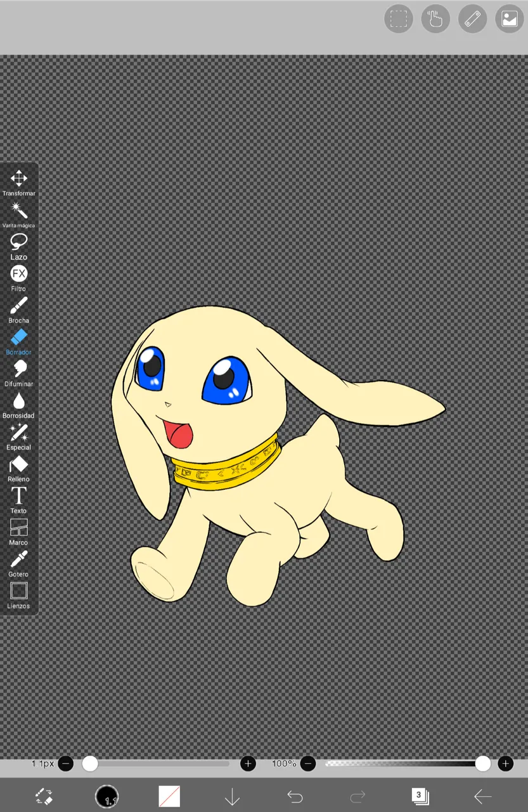Image resolution: width=528 pixels, height=812 pixels.
Task: Tap the down arrow to hide toolbar
Action: (232, 796)
